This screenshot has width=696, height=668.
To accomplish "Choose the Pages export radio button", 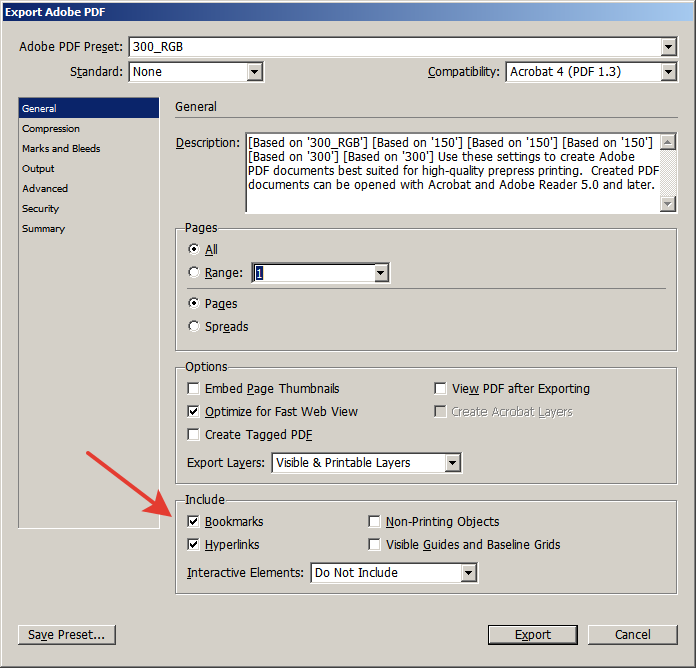I will [194, 303].
